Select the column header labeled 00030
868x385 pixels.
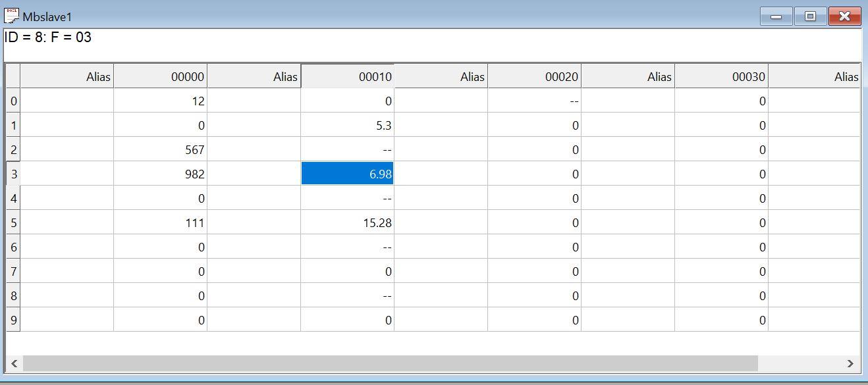pyautogui.click(x=720, y=76)
